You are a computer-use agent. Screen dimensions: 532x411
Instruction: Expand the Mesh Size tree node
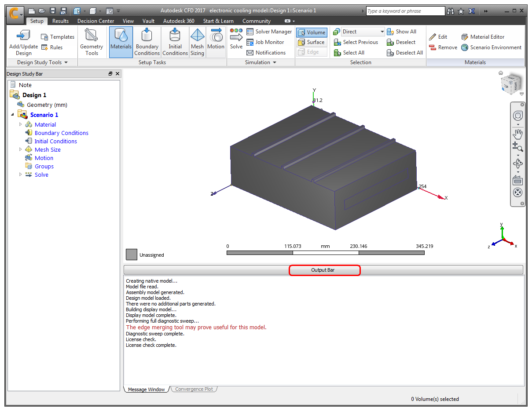click(21, 149)
